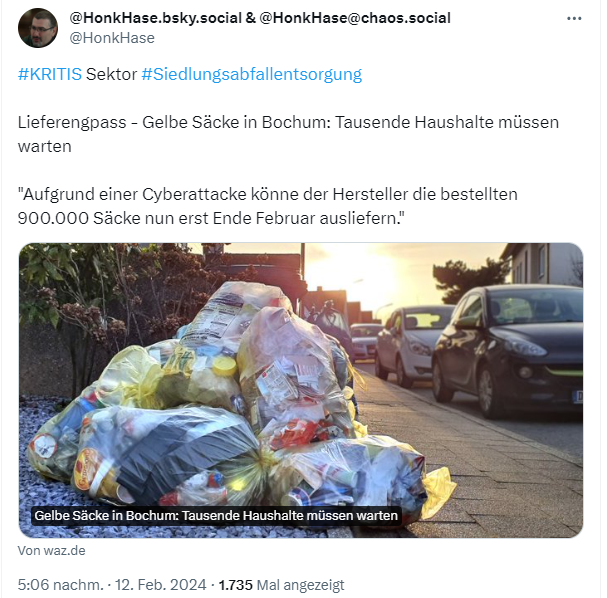Open the #Siedlungsabfallentsorgung hashtag
This screenshot has width=607, height=598.
pyautogui.click(x=252, y=74)
